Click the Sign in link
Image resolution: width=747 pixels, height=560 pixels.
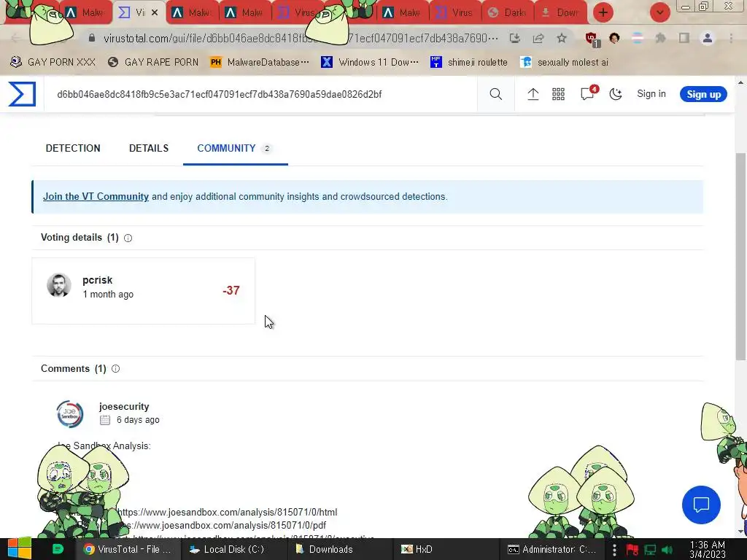(651, 94)
